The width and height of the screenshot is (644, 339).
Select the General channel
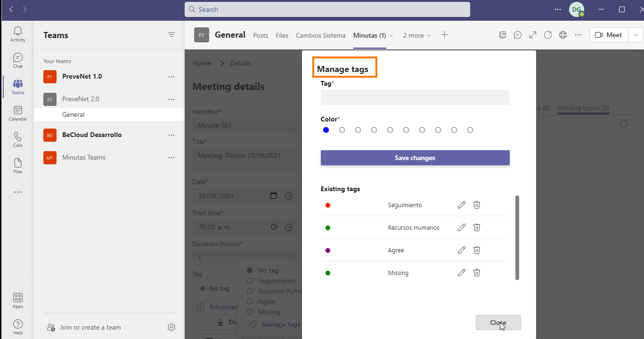109,114
